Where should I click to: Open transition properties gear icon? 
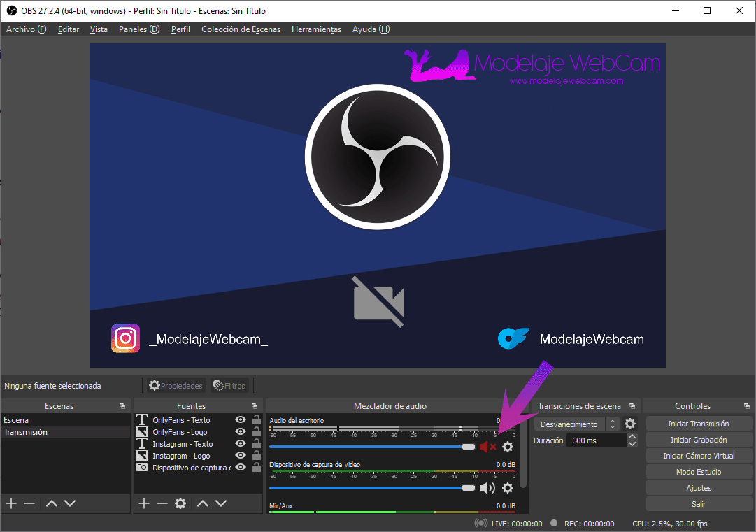[x=630, y=424]
